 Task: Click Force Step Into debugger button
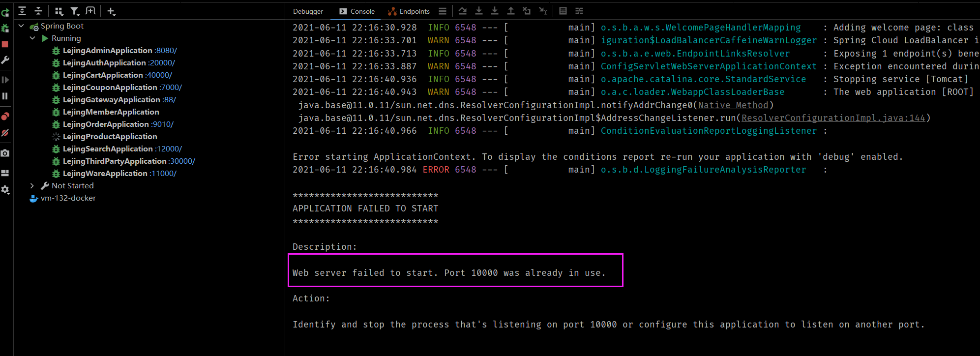[x=495, y=11]
